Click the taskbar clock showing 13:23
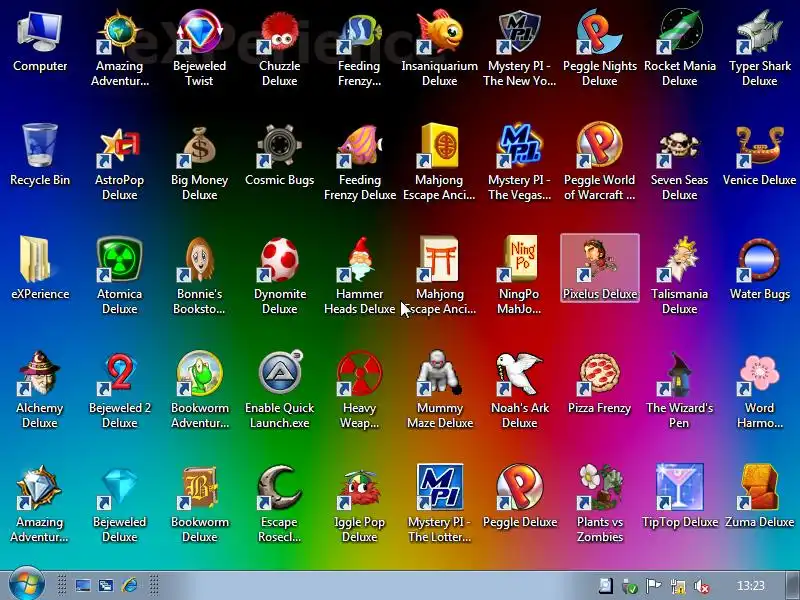Image resolution: width=800 pixels, height=600 pixels. 751,585
